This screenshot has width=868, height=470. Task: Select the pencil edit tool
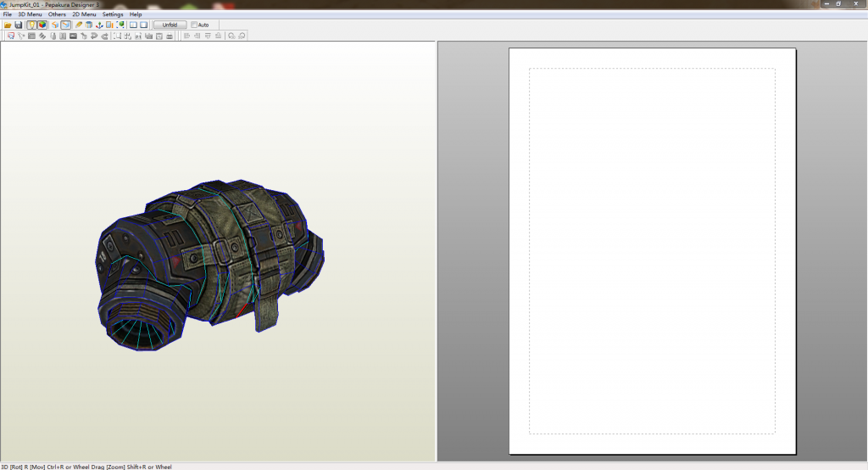pos(79,25)
